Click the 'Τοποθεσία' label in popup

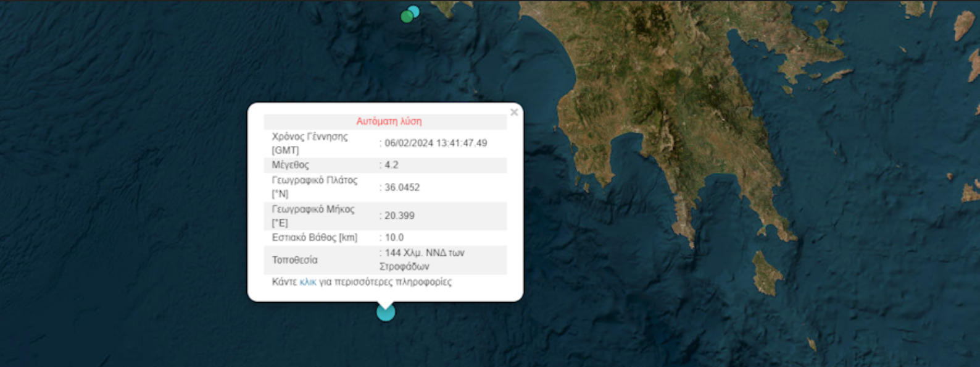coord(294,260)
